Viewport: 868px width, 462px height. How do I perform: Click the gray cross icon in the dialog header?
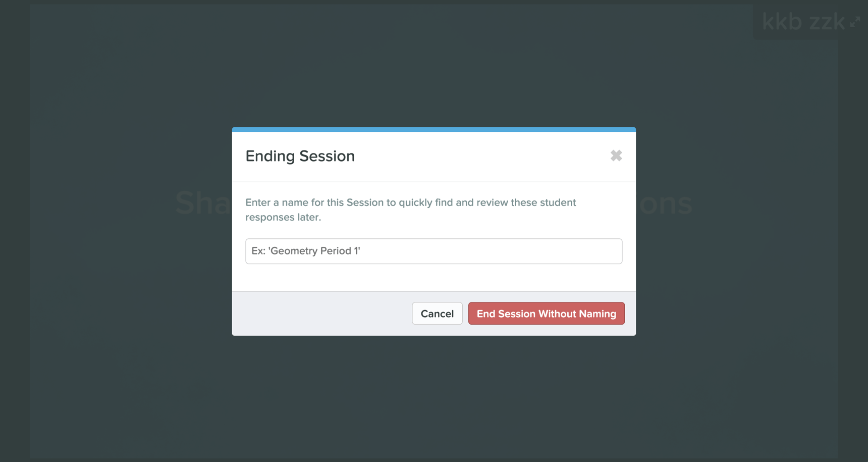616,156
